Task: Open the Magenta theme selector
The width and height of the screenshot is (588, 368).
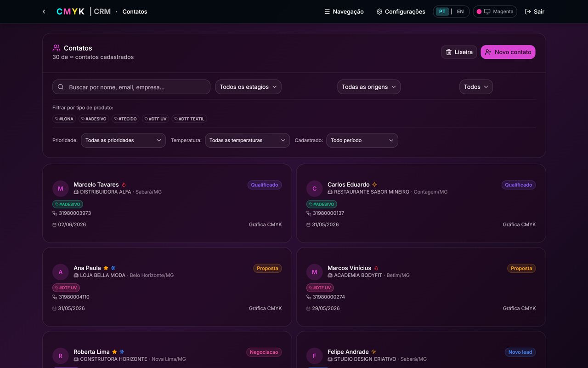Action: coord(495,11)
